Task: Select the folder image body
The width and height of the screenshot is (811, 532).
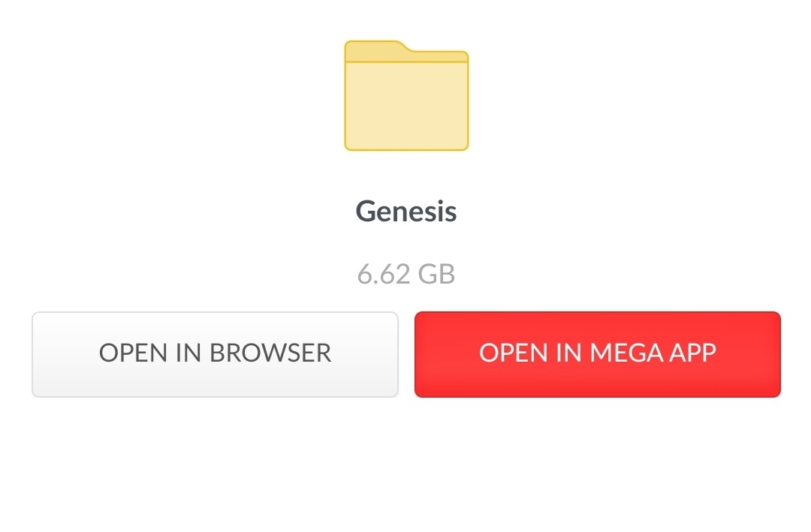Action: [406, 106]
